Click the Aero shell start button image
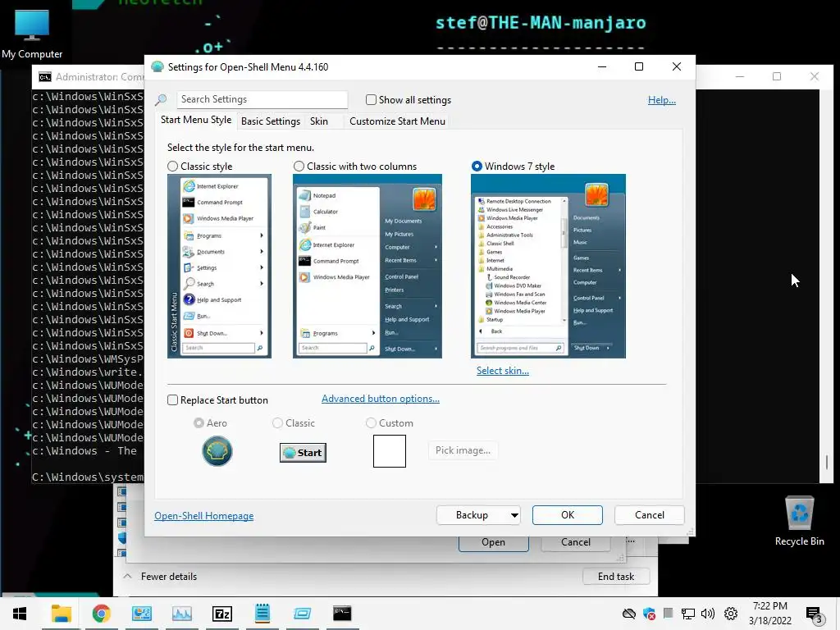 217,451
